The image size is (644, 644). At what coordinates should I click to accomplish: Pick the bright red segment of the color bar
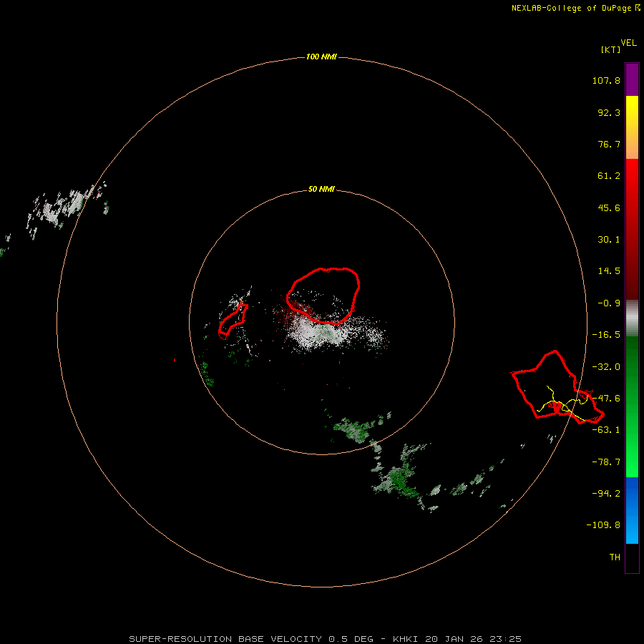(632, 181)
